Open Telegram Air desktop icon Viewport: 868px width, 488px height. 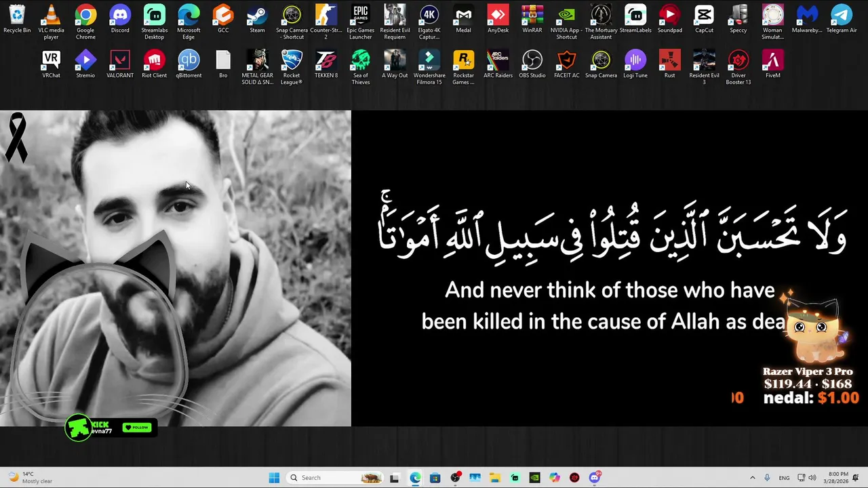(842, 19)
